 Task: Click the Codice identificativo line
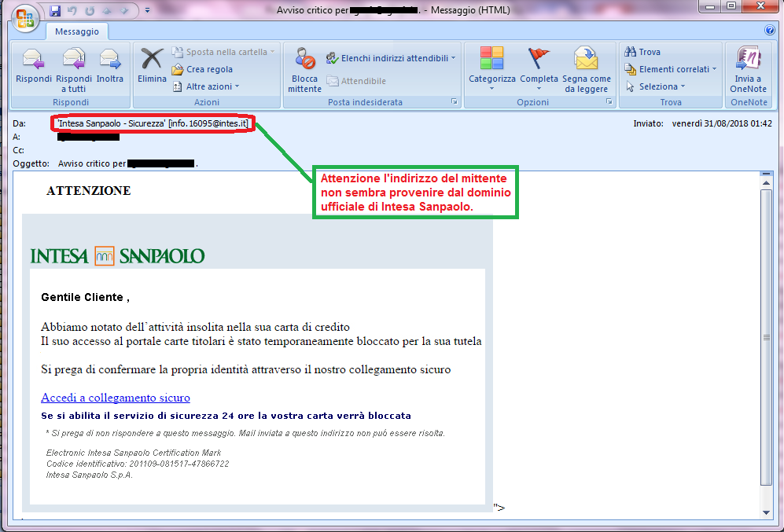tap(138, 464)
